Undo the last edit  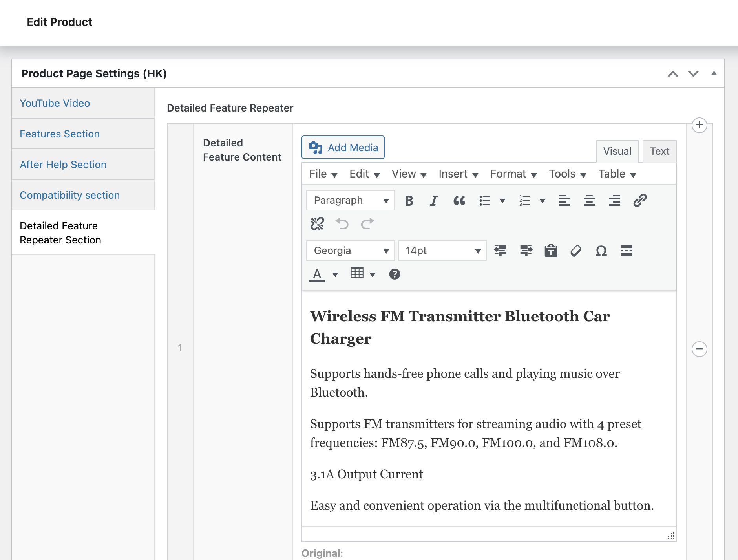pyautogui.click(x=342, y=224)
